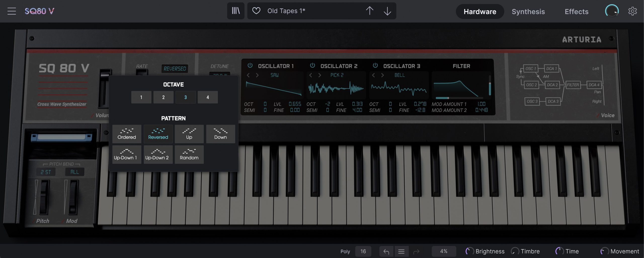
Task: Open pitch bend ALL mode dropdown
Action: 74,172
